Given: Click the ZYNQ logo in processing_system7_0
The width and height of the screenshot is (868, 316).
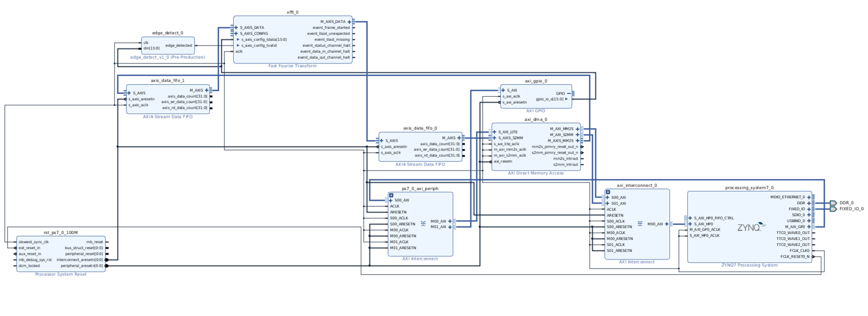Looking at the screenshot, I should (x=751, y=227).
